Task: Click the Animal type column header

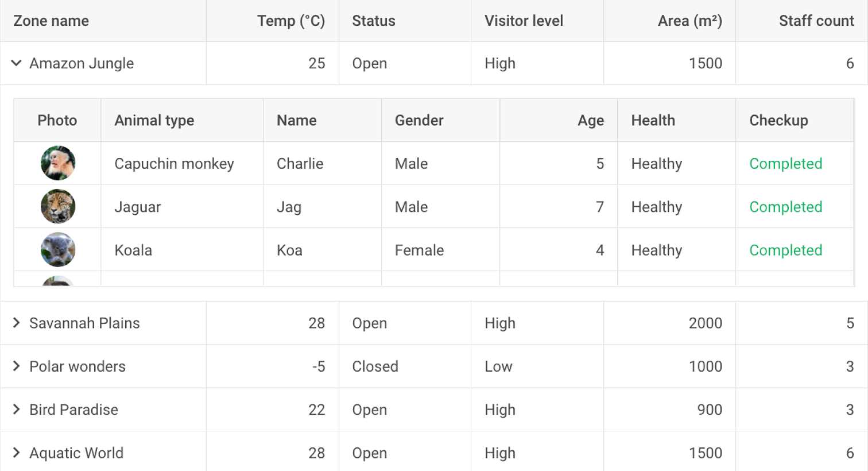Action: 182,120
